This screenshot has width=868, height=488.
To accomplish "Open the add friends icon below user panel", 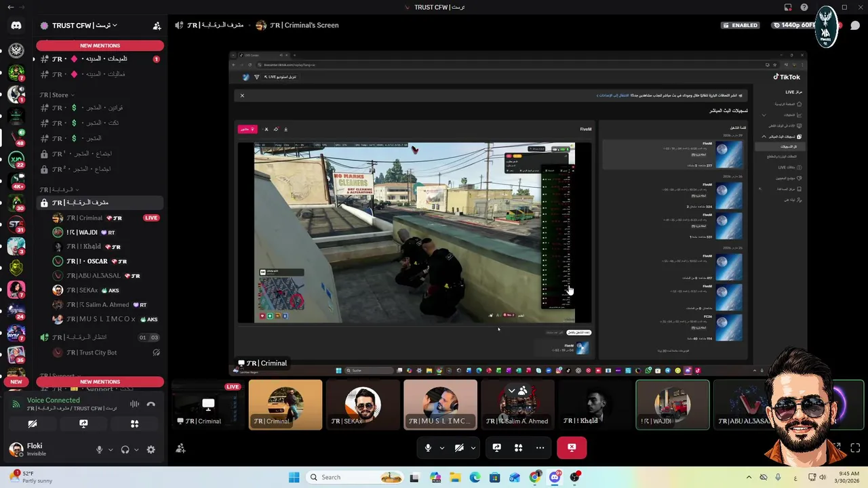I will point(180,448).
